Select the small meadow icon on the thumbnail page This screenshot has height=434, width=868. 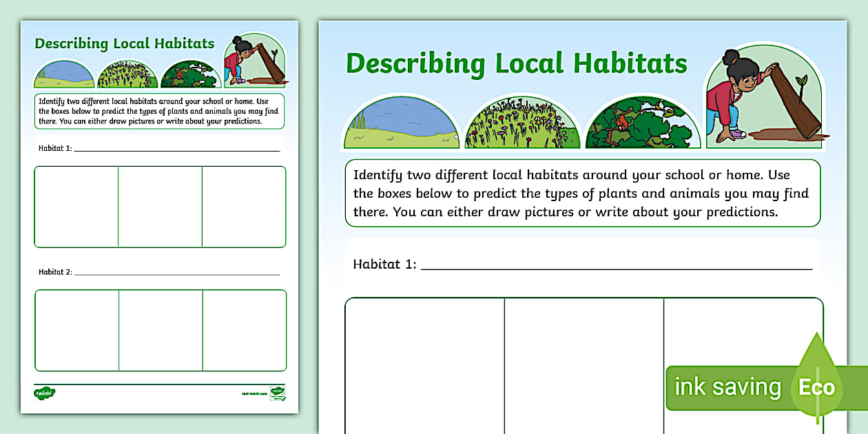tap(128, 72)
